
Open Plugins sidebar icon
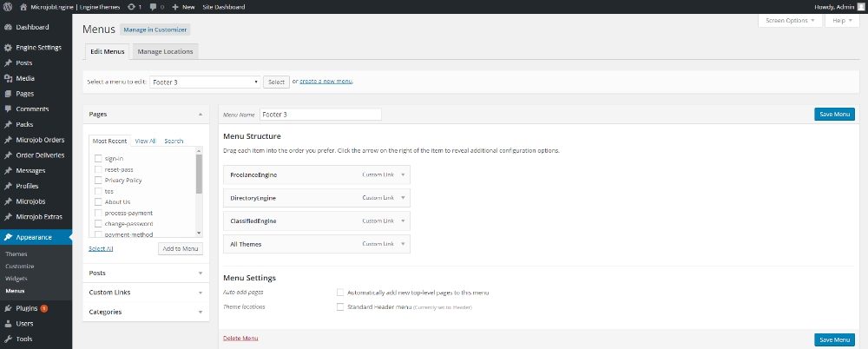pyautogui.click(x=8, y=307)
